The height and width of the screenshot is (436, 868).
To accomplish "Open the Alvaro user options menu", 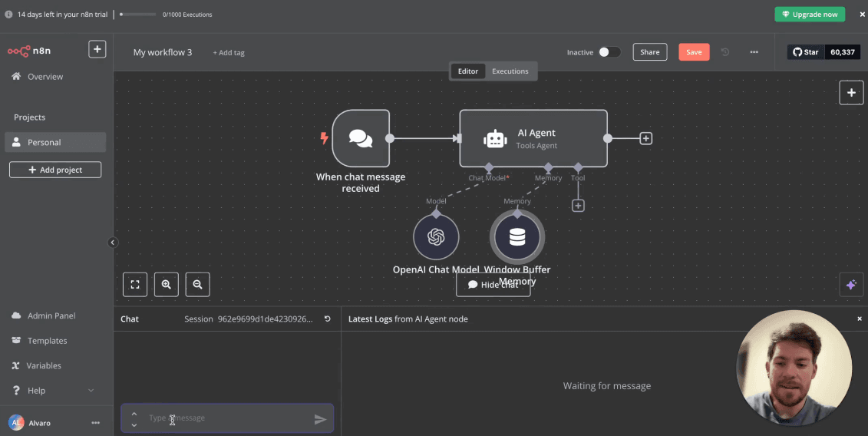I will (95, 423).
